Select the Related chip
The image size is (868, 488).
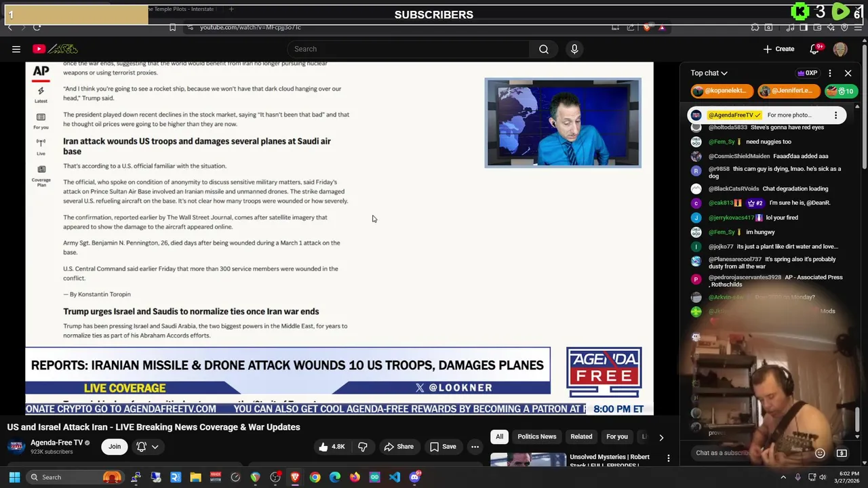(581, 436)
